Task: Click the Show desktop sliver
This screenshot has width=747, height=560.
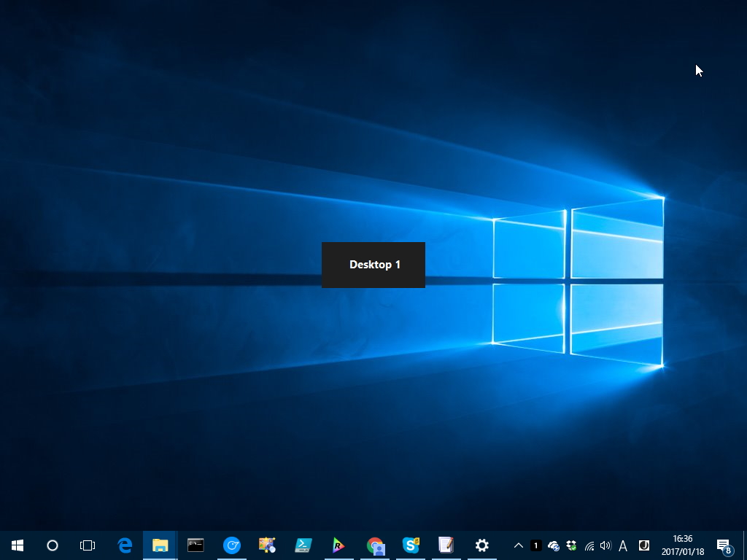Action: (x=745, y=545)
